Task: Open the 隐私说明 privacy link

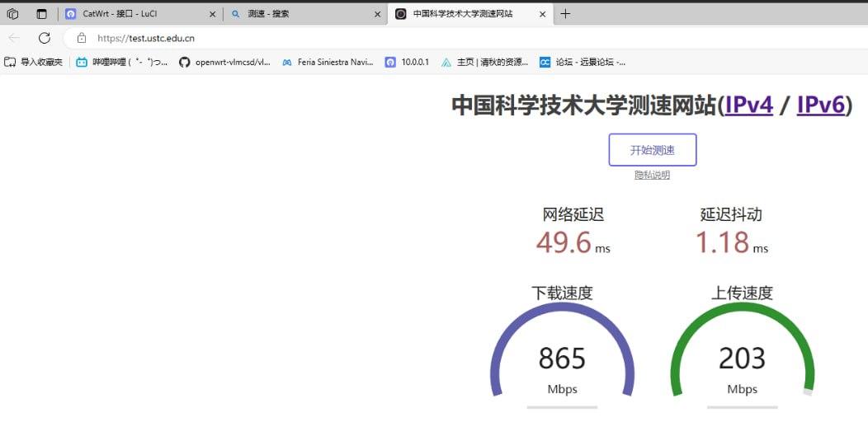Action: (x=652, y=176)
